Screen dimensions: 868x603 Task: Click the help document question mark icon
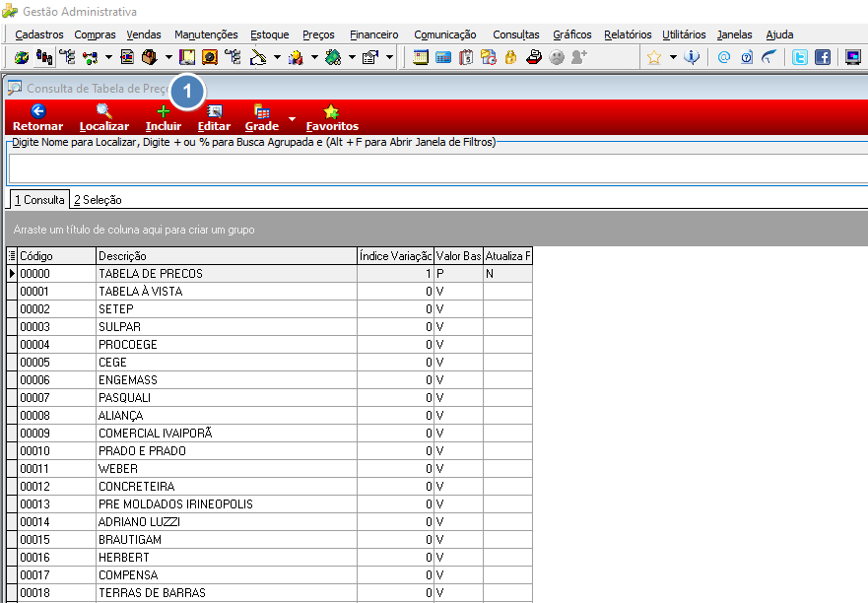[747, 57]
